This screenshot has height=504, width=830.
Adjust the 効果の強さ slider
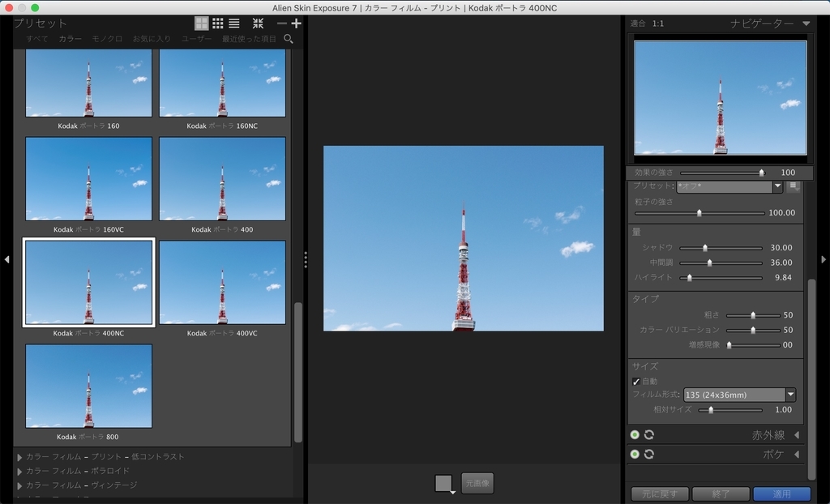(x=722, y=173)
